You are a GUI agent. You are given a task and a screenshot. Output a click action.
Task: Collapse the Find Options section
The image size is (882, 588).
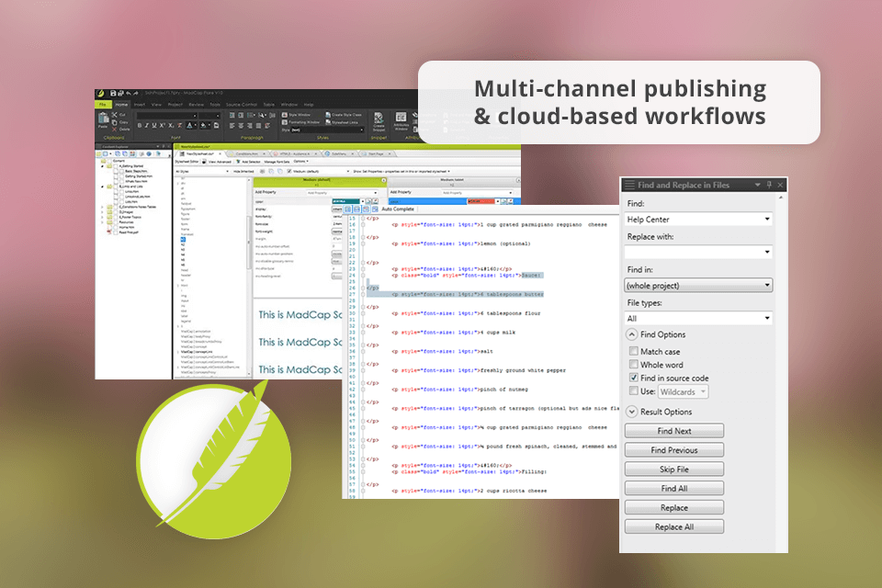[x=632, y=334]
